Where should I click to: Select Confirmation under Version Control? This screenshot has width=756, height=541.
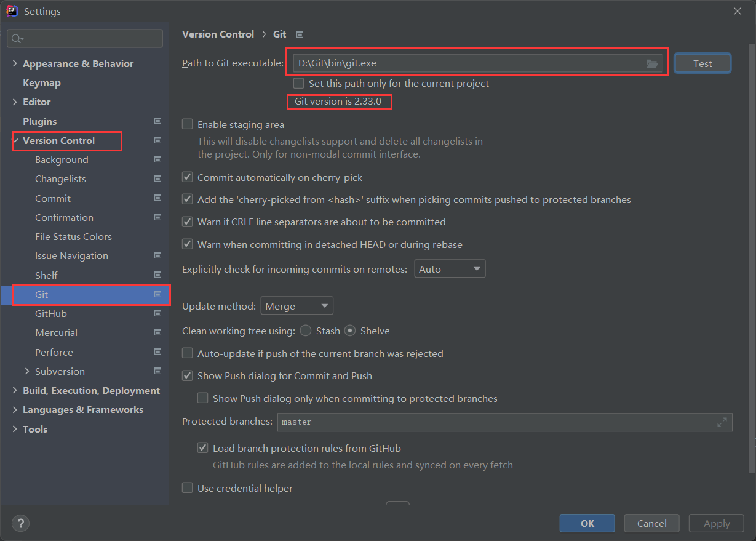(64, 217)
